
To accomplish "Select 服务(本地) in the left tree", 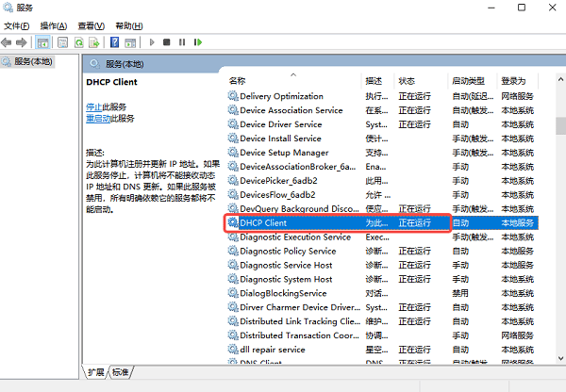I will [28, 62].
